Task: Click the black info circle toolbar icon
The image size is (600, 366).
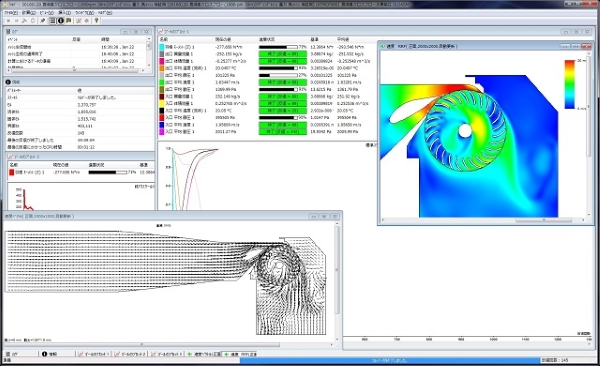Action: pos(60,21)
